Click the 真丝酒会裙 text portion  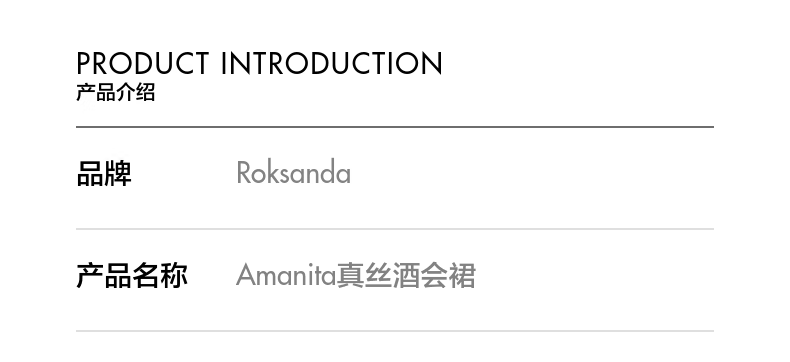407,276
